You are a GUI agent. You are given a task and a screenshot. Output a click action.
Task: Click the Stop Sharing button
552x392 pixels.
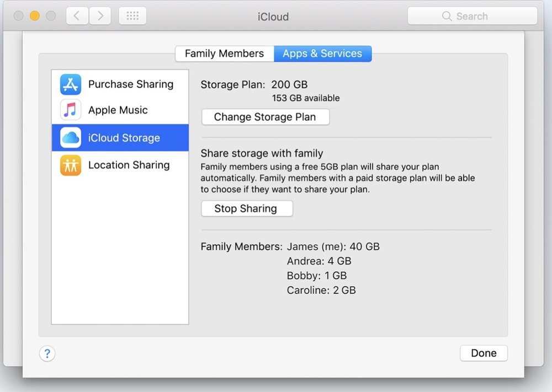[247, 208]
